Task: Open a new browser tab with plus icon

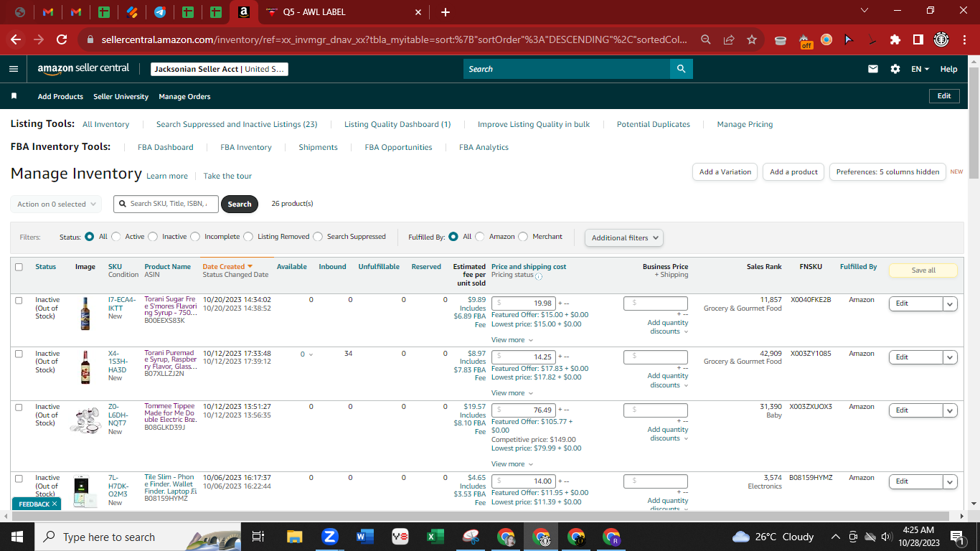Action: point(446,12)
